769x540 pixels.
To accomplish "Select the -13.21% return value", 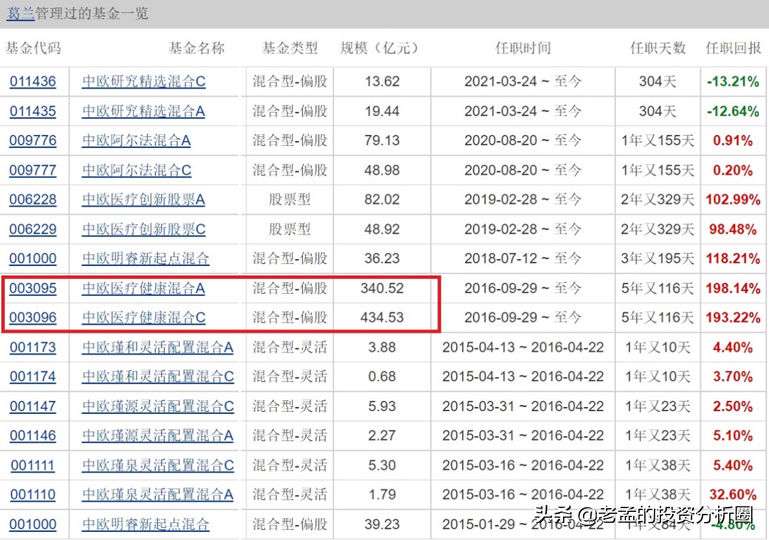I will point(733,81).
